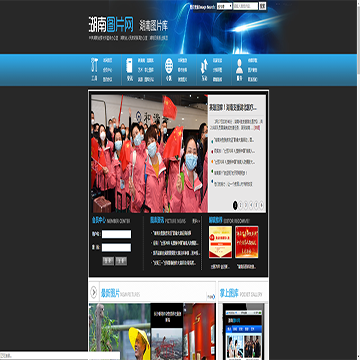The height and width of the screenshot is (360, 360).
Task: Click the member center username field
Action: pos(116,234)
